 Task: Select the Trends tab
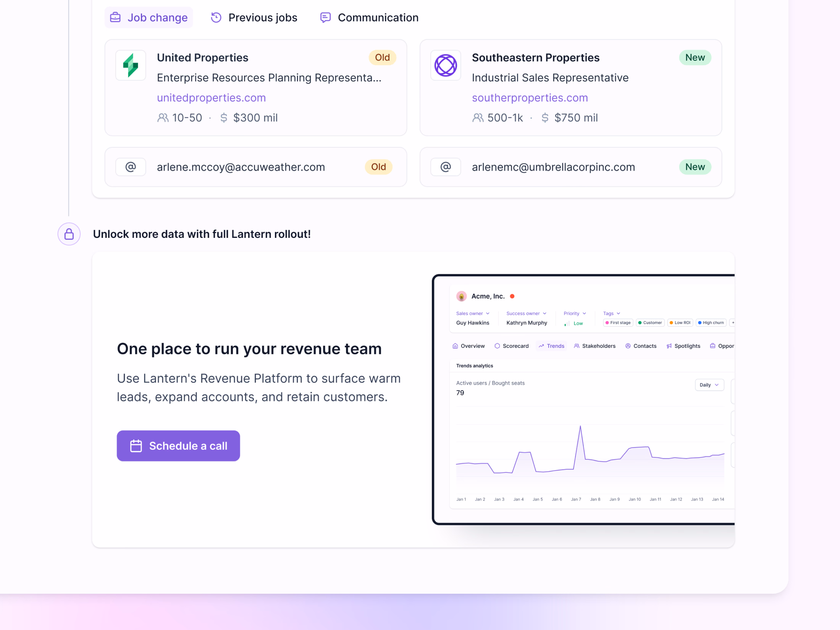(551, 346)
